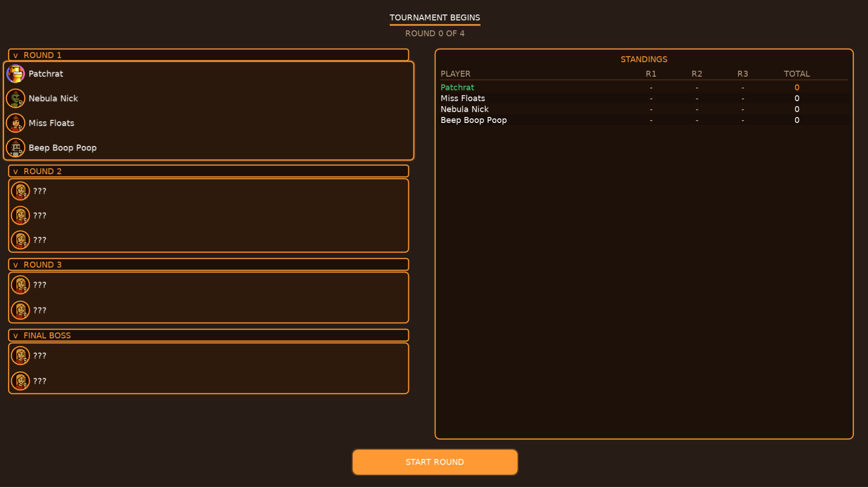
Task: Select Beep Boop Poop in the standings list
Action: pos(473,120)
